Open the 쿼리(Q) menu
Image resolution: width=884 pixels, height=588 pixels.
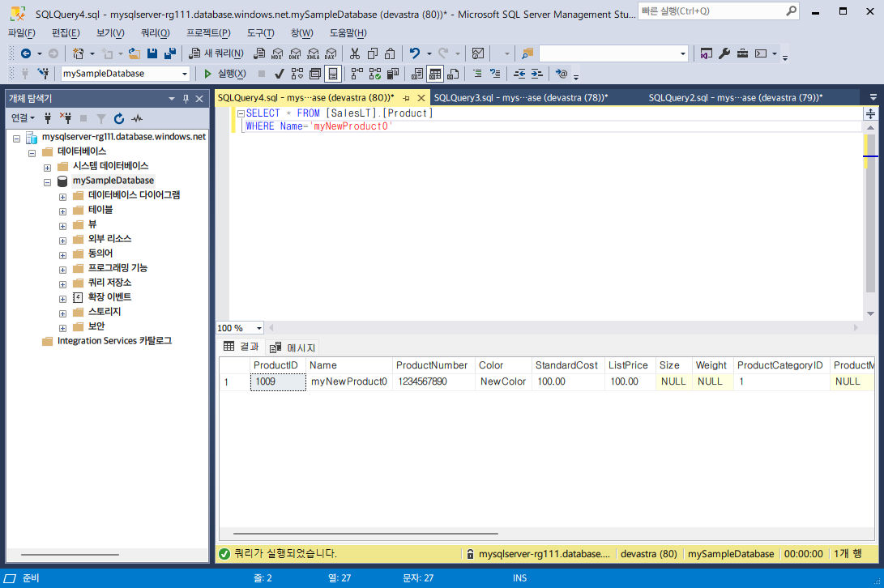[x=155, y=32]
